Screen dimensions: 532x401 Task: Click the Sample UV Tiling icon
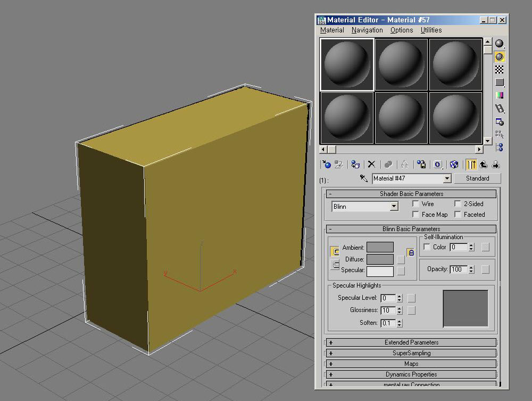coord(499,83)
